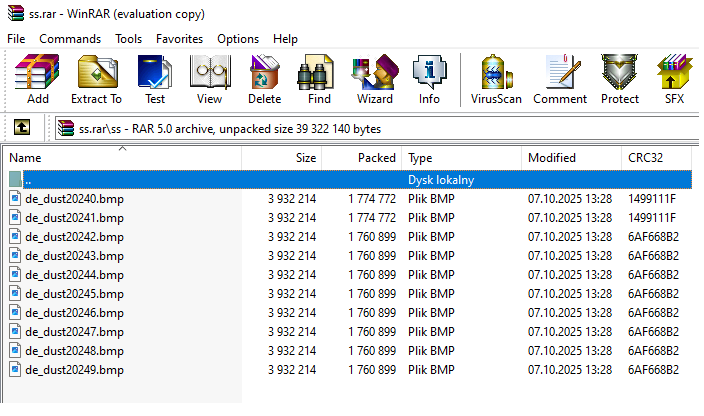Open the Options menu

[x=238, y=39]
